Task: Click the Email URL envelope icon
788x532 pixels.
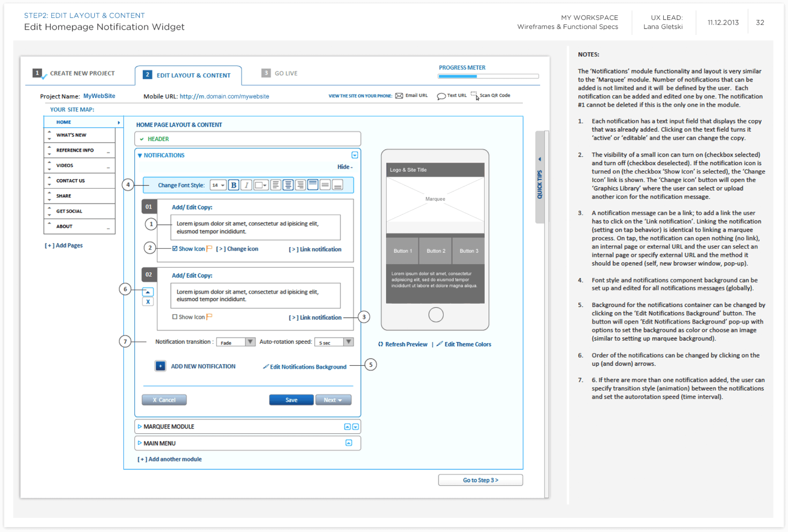Action: coord(399,96)
